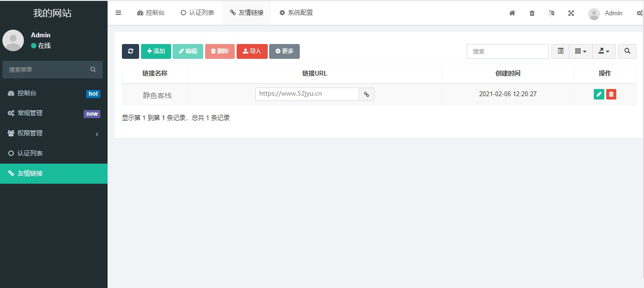Click the 添加 add button
The image size is (644, 288).
click(156, 51)
